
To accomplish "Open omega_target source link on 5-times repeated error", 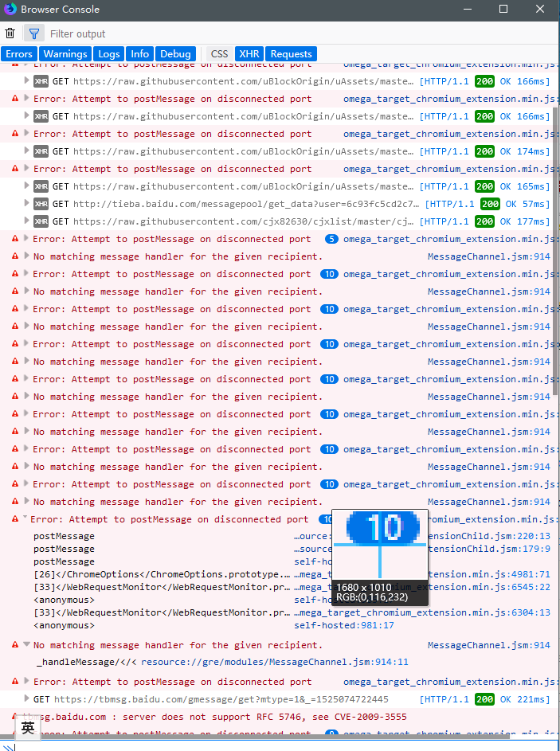I will tap(449, 239).
